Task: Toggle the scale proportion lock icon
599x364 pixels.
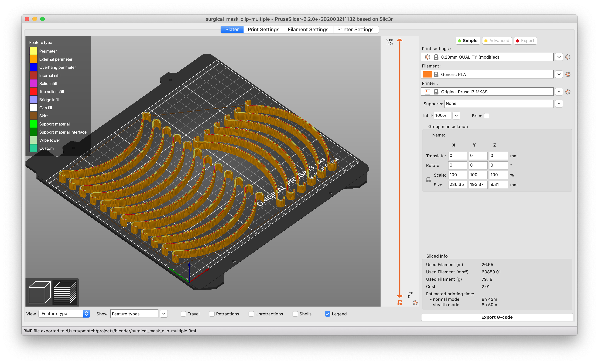Action: point(428,180)
